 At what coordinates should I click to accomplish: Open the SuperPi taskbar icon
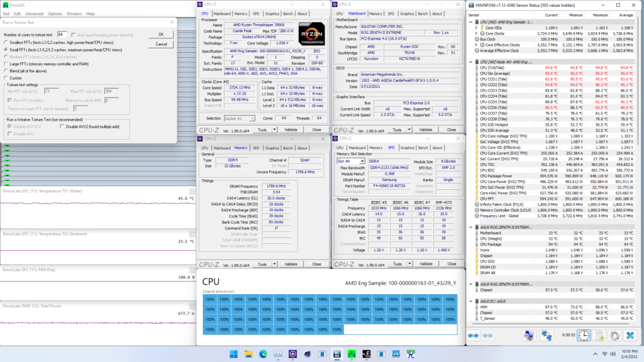[x=411, y=354]
